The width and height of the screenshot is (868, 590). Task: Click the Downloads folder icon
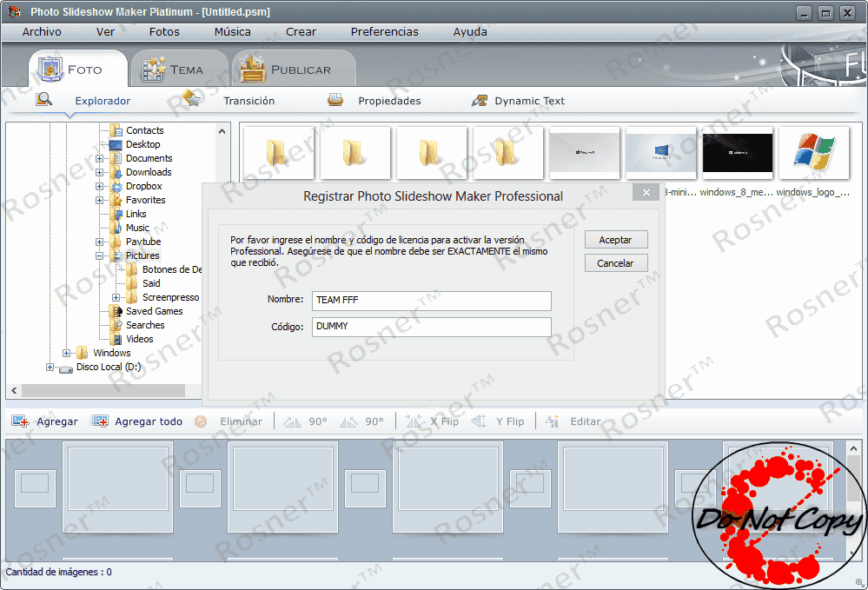tap(116, 172)
